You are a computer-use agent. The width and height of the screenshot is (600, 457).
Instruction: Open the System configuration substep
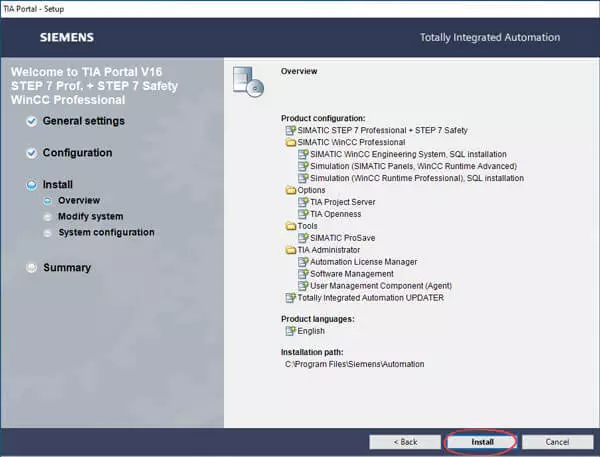[105, 233]
